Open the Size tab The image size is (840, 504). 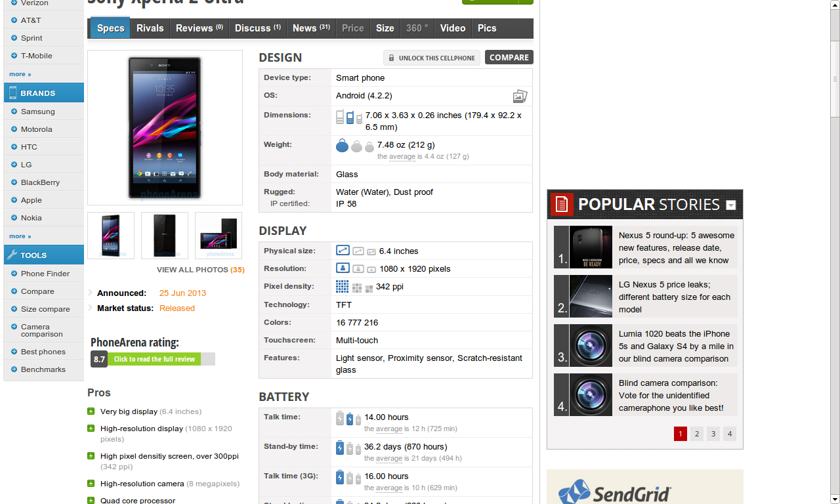tap(385, 28)
